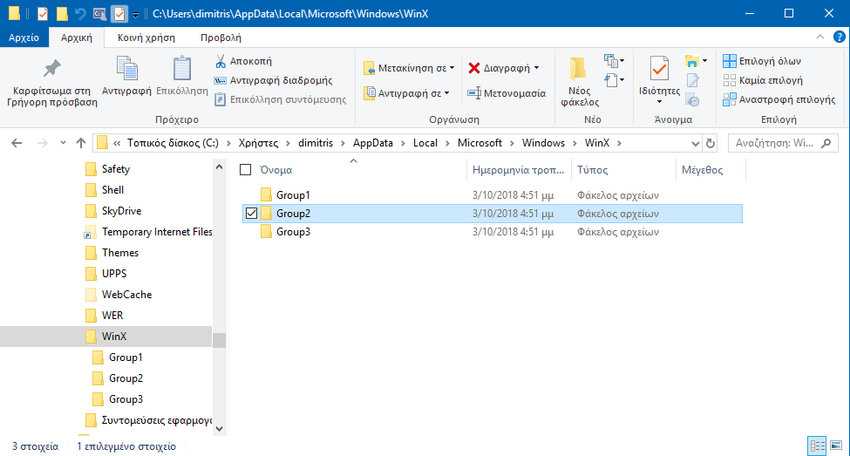This screenshot has height=456, width=850.
Task: Click Χρήστες in the address breadcrumb
Action: coord(258,143)
